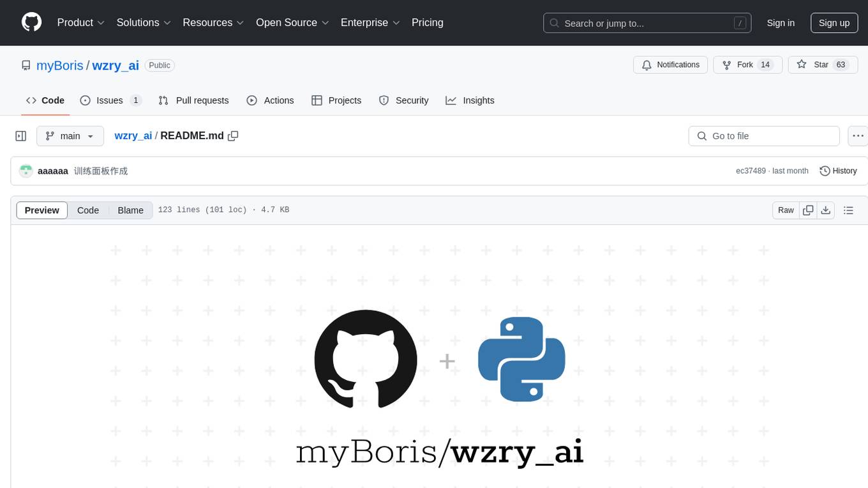Toggle the file tree side panel

click(x=21, y=136)
